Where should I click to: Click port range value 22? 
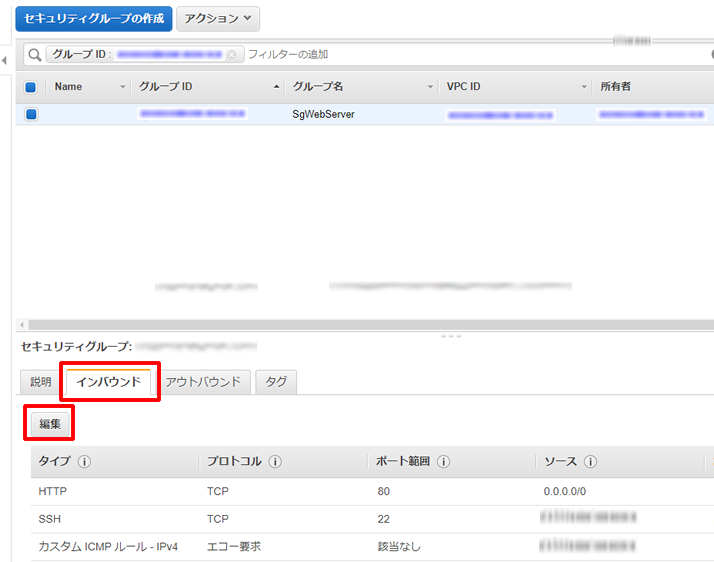click(383, 519)
